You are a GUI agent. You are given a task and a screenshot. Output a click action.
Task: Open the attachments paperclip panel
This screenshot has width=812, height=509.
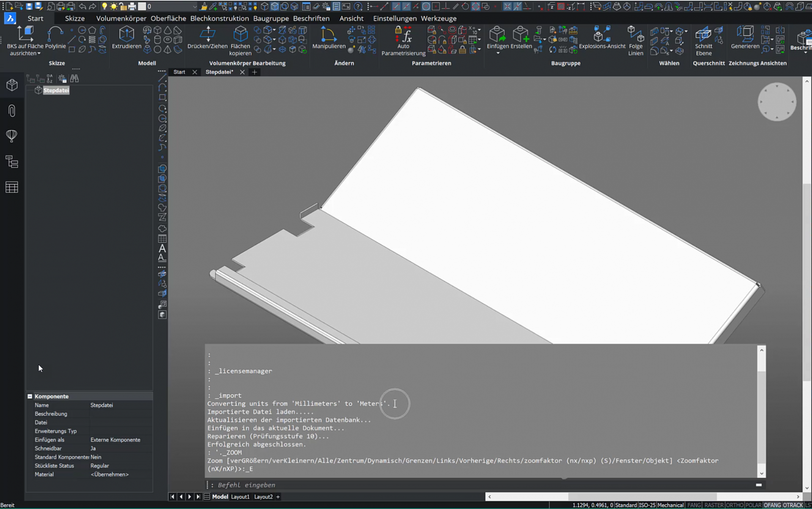point(12,111)
